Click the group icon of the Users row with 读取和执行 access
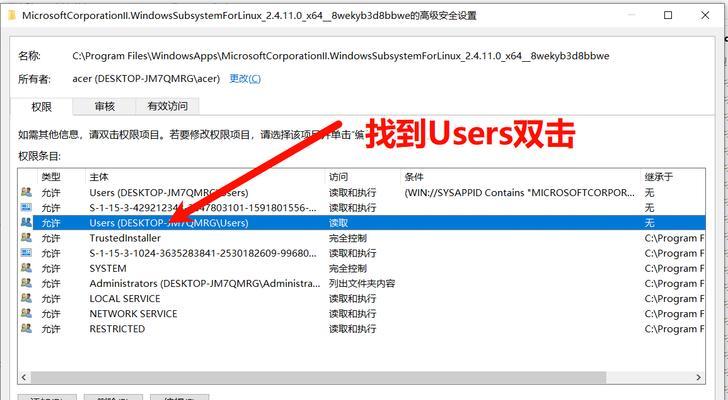Image resolution: width=728 pixels, height=400 pixels. pos(26,192)
